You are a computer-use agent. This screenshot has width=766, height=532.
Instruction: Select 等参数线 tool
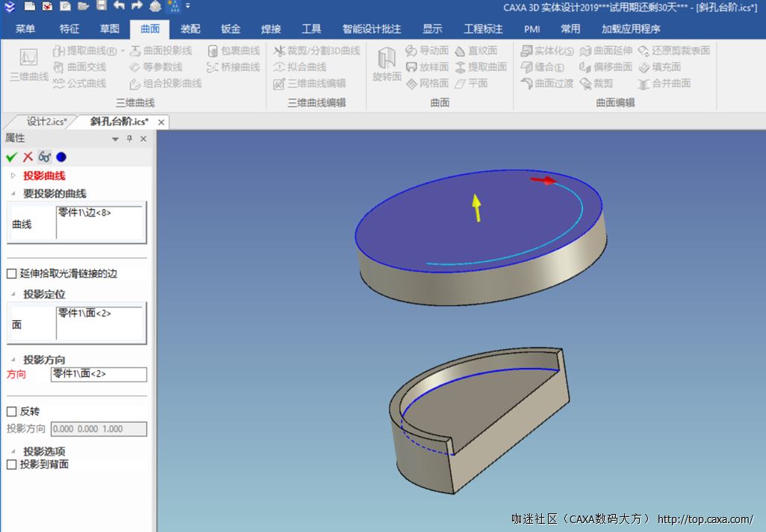coord(156,67)
